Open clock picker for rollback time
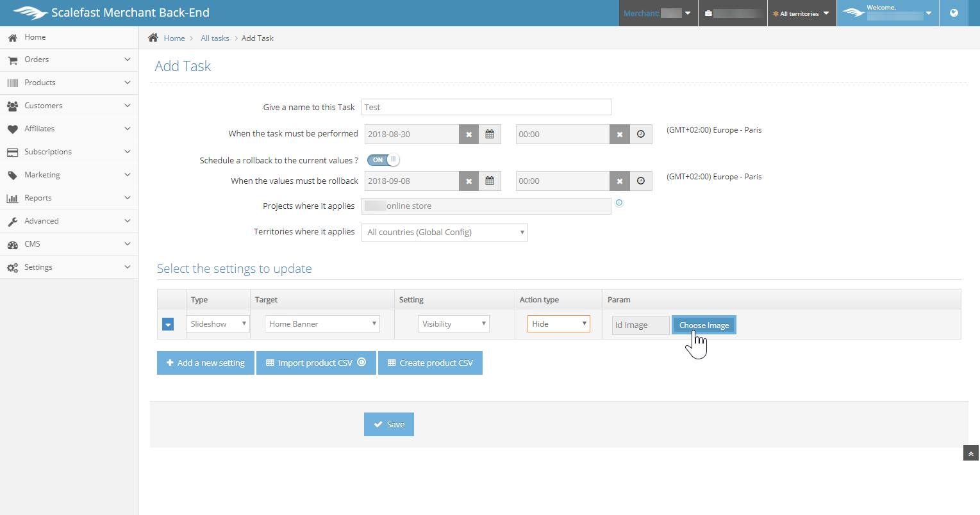 tap(641, 181)
